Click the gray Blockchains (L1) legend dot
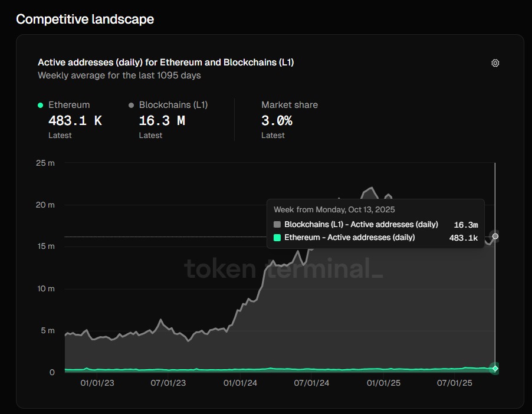The height and width of the screenshot is (414, 532). click(131, 104)
